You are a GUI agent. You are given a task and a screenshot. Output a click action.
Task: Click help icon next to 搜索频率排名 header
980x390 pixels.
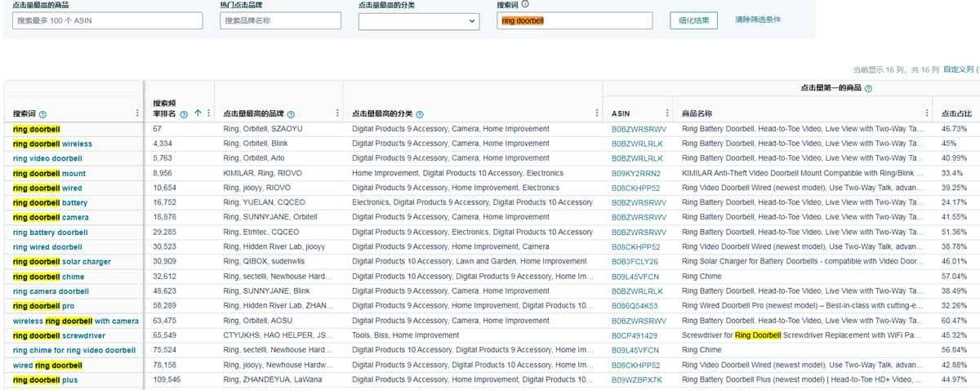[185, 114]
